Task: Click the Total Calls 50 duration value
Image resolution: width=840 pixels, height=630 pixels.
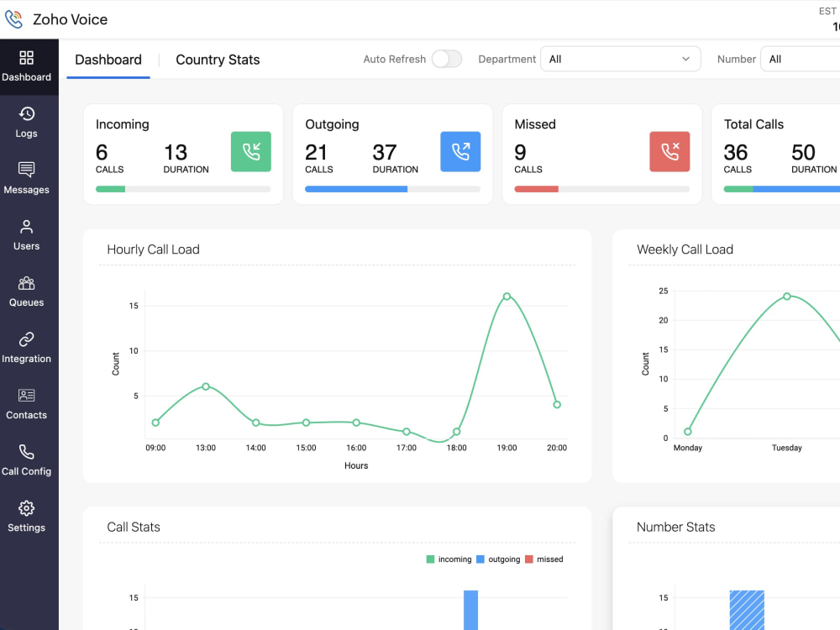Action: [x=804, y=153]
